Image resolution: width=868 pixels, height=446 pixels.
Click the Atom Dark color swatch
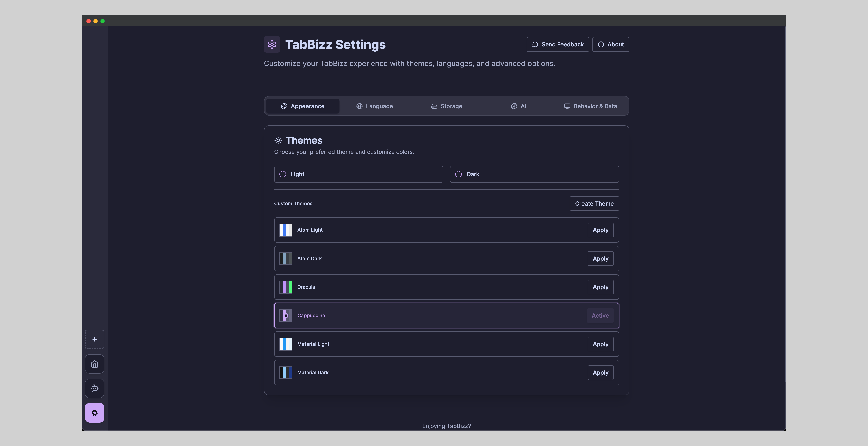coord(286,259)
